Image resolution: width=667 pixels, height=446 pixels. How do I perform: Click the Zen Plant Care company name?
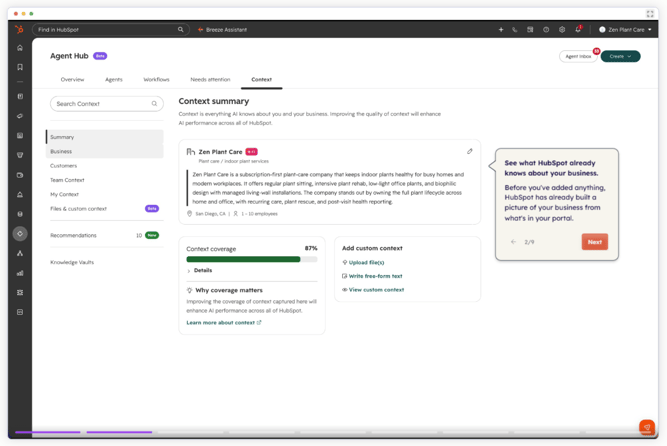pyautogui.click(x=220, y=152)
